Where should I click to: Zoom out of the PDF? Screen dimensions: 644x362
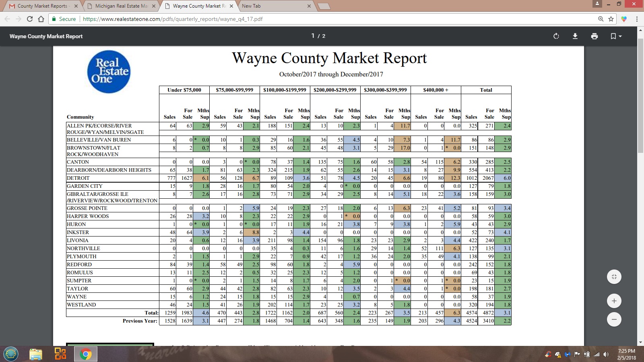614,320
